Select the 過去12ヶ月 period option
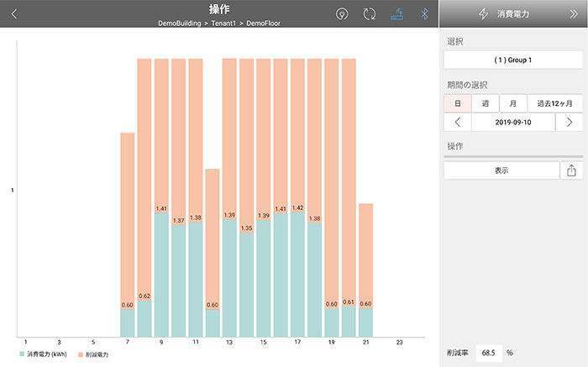Image resolution: width=588 pixels, height=367 pixels. [554, 103]
